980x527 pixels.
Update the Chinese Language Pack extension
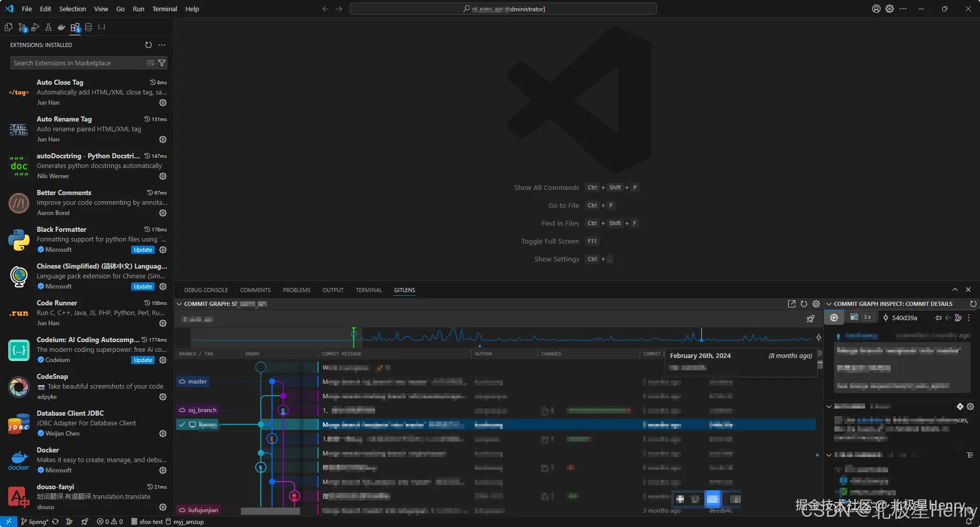(x=143, y=286)
